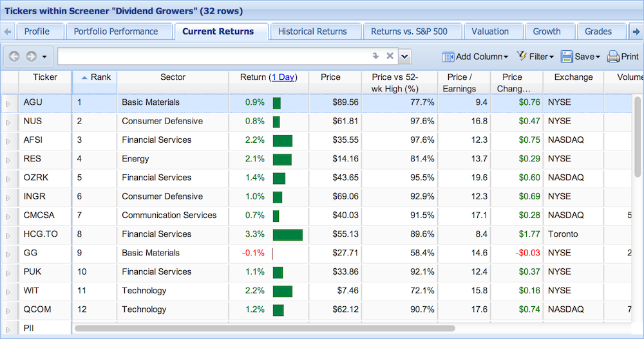
Task: Expand the CMCSA row
Action: pyautogui.click(x=8, y=217)
